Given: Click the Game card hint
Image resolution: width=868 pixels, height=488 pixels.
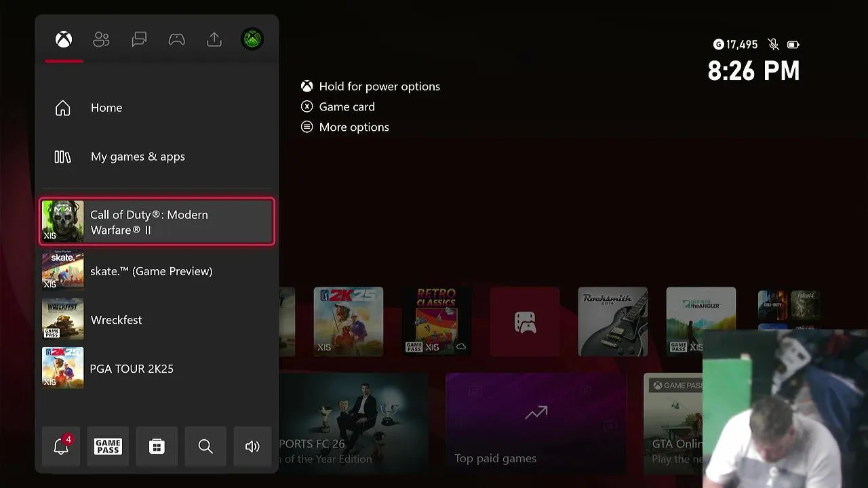Looking at the screenshot, I should (x=338, y=106).
